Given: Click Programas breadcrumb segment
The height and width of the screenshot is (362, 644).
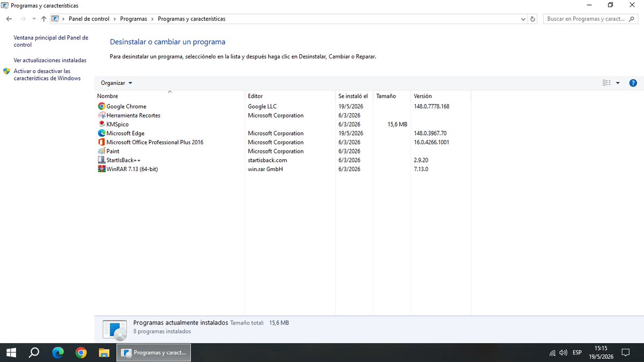Looking at the screenshot, I should (x=134, y=19).
